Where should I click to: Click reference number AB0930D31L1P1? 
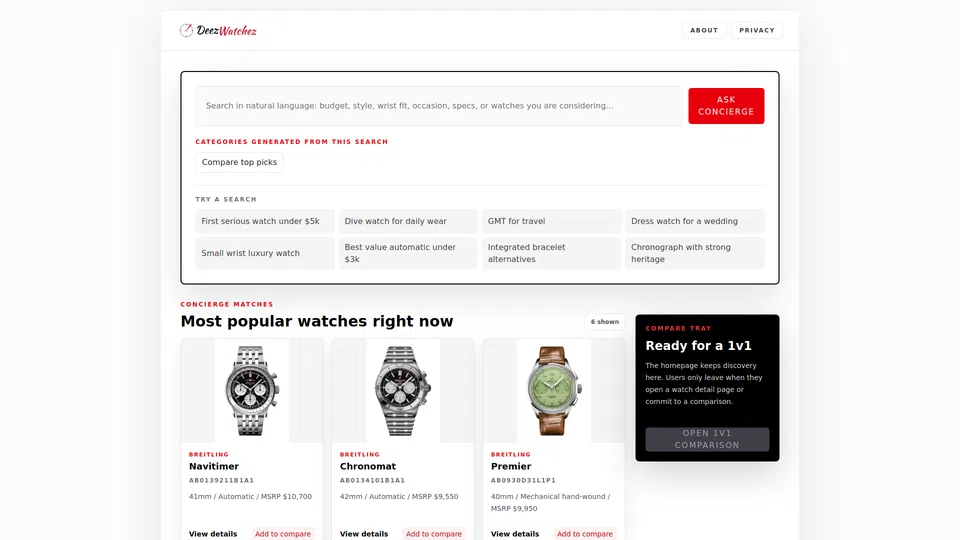click(523, 481)
